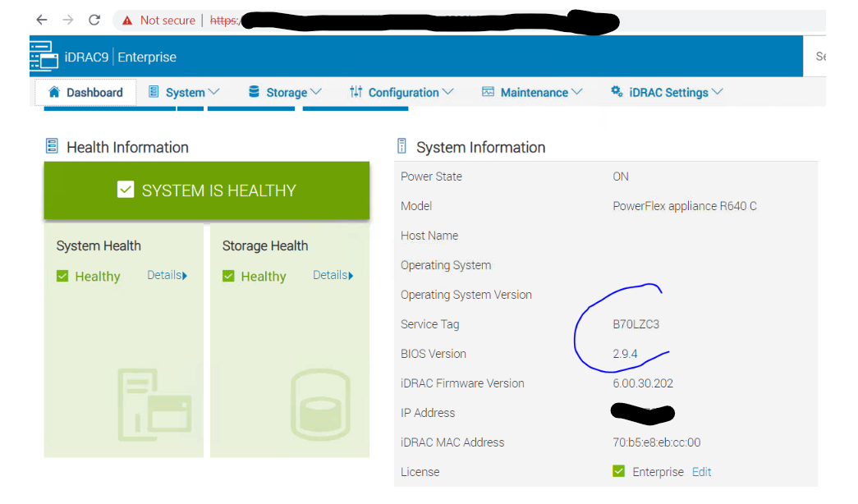
Task: Click the iDRAC9 Enterprise logo icon
Action: pos(44,56)
